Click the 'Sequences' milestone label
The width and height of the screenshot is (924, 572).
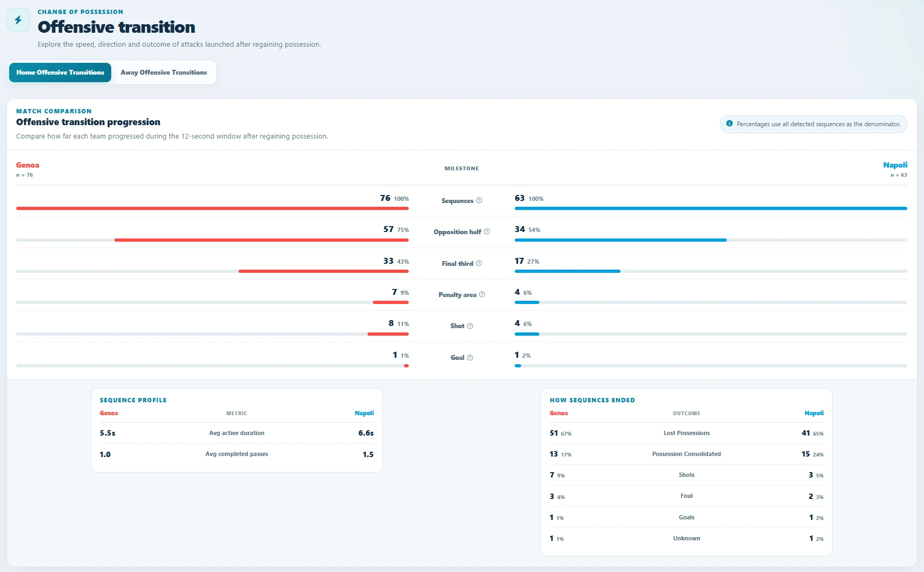click(457, 201)
